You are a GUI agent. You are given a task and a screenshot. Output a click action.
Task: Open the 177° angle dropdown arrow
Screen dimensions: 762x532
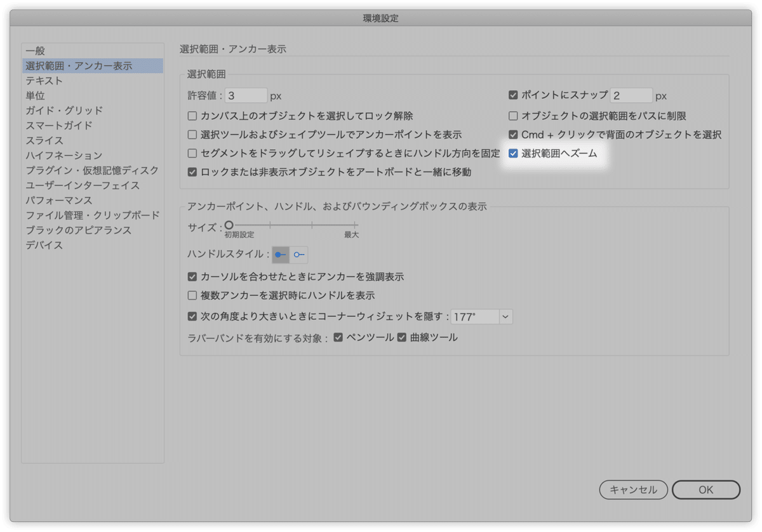coord(505,316)
